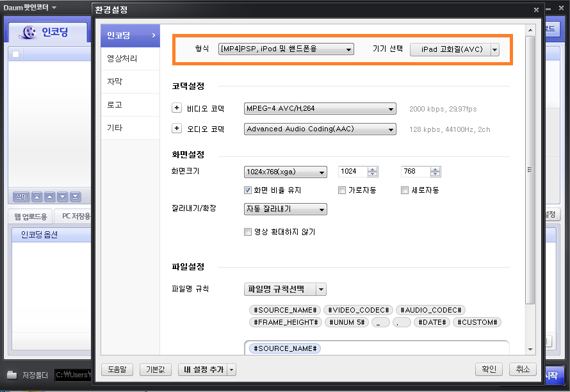Click the 기본값 defaults button
Screen dimensions: 570x392
pos(155,370)
